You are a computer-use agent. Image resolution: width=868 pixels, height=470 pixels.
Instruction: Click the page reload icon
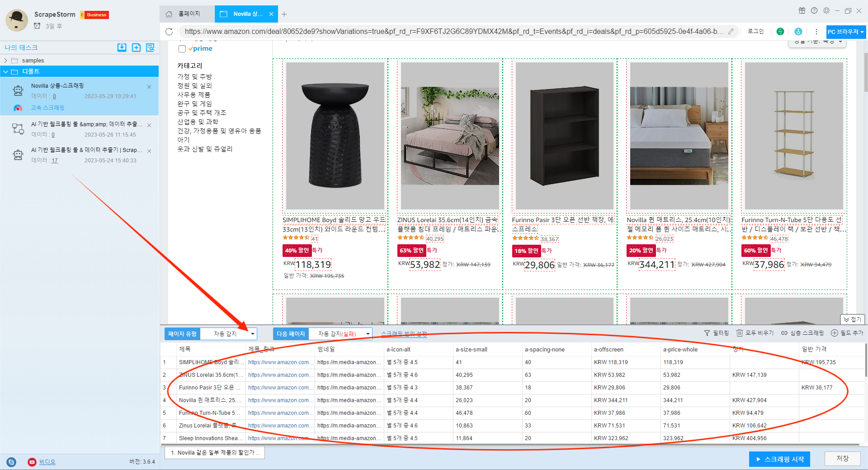click(169, 32)
